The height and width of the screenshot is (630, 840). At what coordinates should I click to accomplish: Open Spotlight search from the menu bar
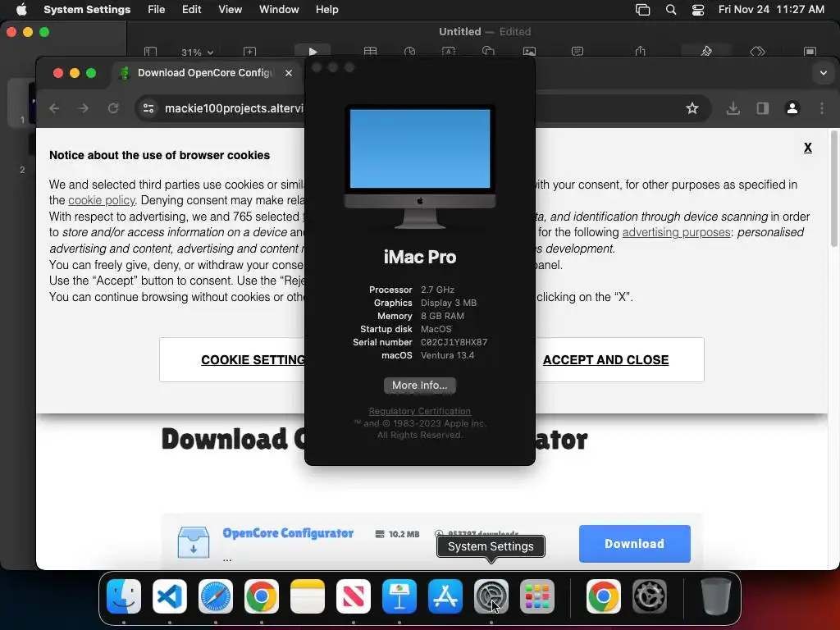(x=671, y=10)
